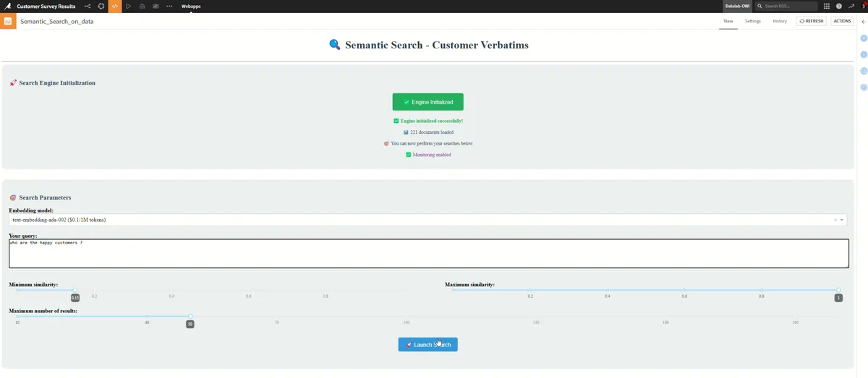The width and height of the screenshot is (868, 378).
Task: Open the circular datasets icon in top bar
Action: pyautogui.click(x=101, y=6)
